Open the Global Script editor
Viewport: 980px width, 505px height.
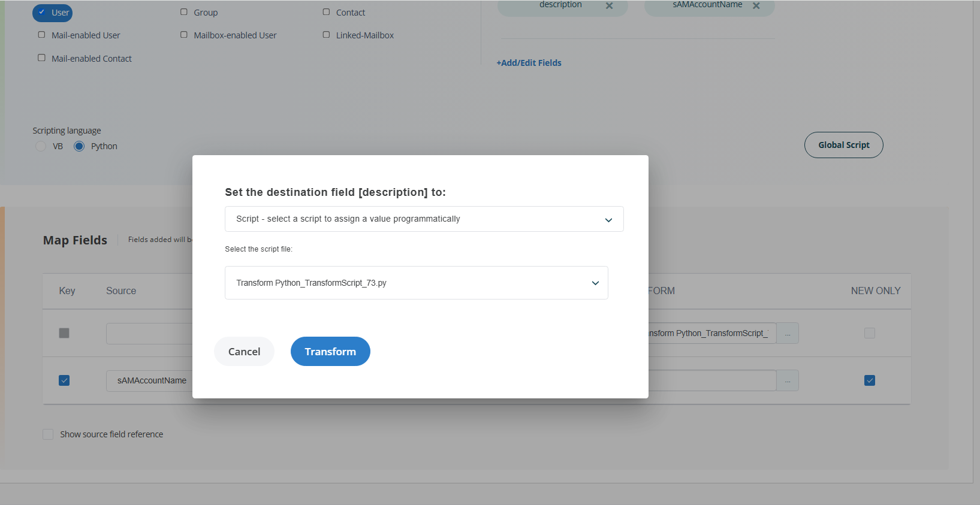843,145
